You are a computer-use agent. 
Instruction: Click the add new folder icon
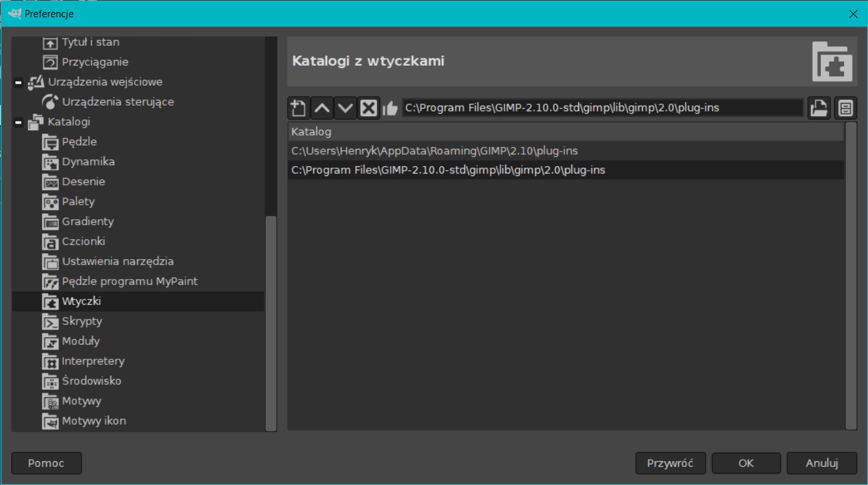[x=298, y=108]
